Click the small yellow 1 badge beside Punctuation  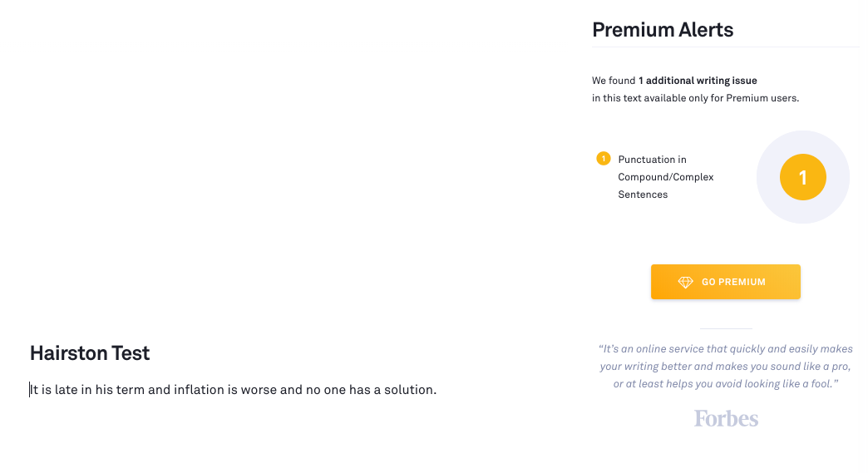pyautogui.click(x=604, y=159)
